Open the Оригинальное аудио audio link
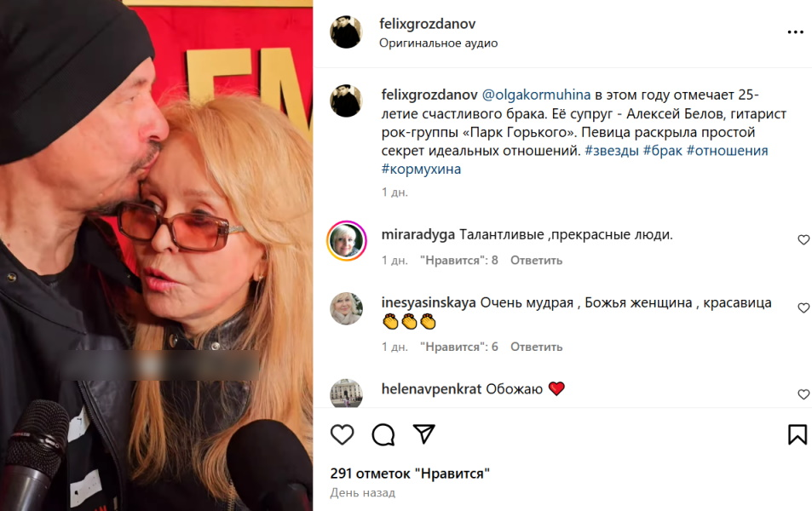The width and height of the screenshot is (812, 511). pyautogui.click(x=438, y=43)
